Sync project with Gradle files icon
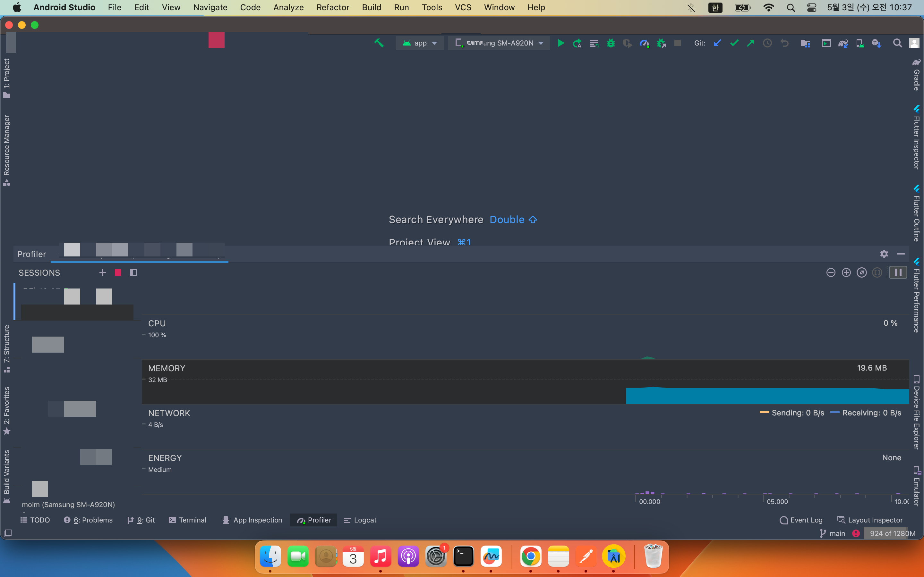The width and height of the screenshot is (924, 577). pos(843,43)
